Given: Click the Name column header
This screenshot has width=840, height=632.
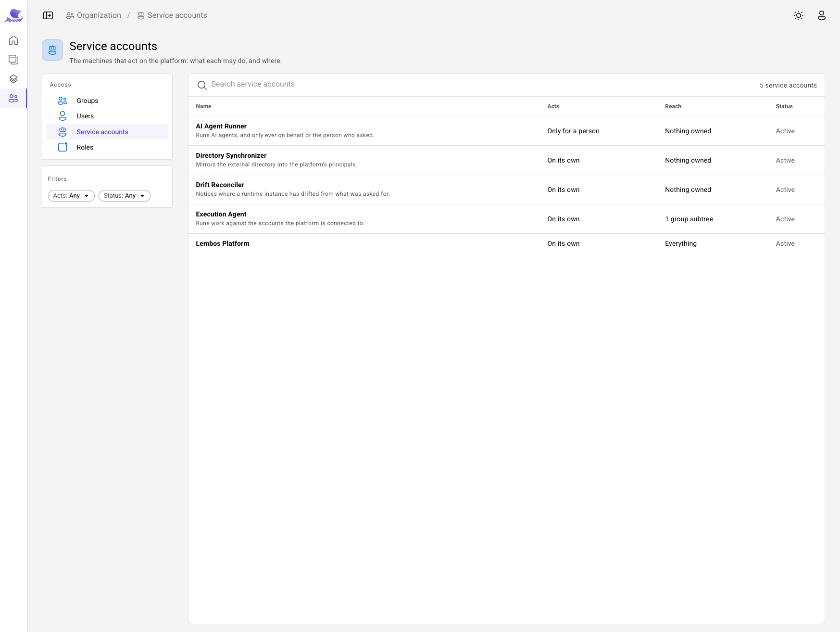Looking at the screenshot, I should (203, 106).
